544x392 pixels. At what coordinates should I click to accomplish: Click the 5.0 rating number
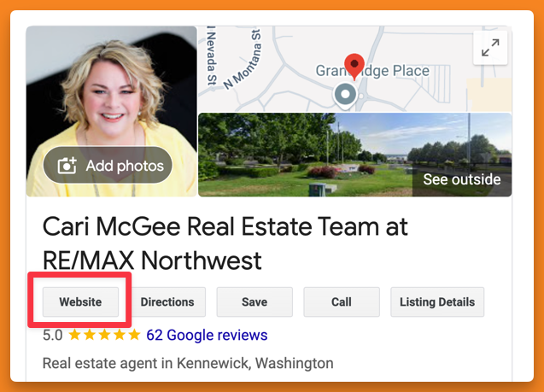click(x=53, y=336)
